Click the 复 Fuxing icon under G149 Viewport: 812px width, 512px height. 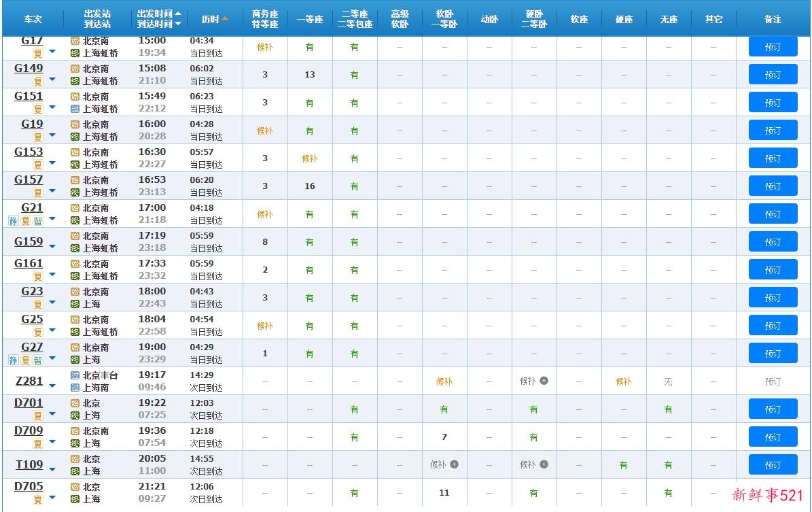pyautogui.click(x=38, y=81)
